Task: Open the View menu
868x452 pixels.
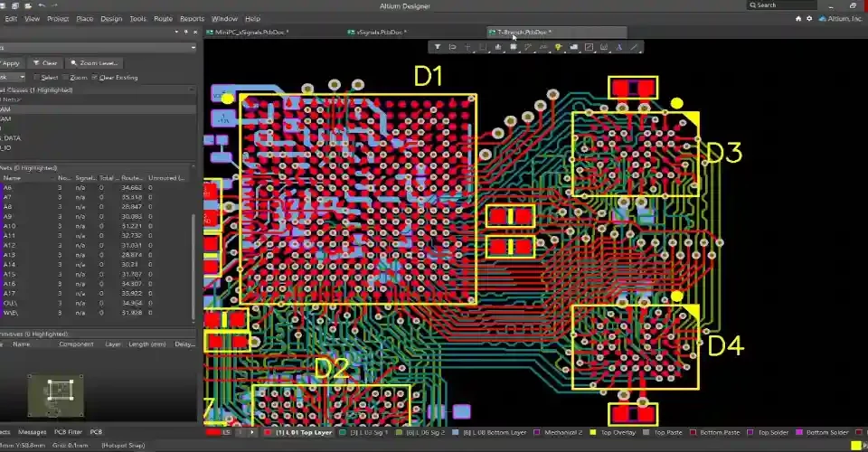Action: [x=33, y=19]
